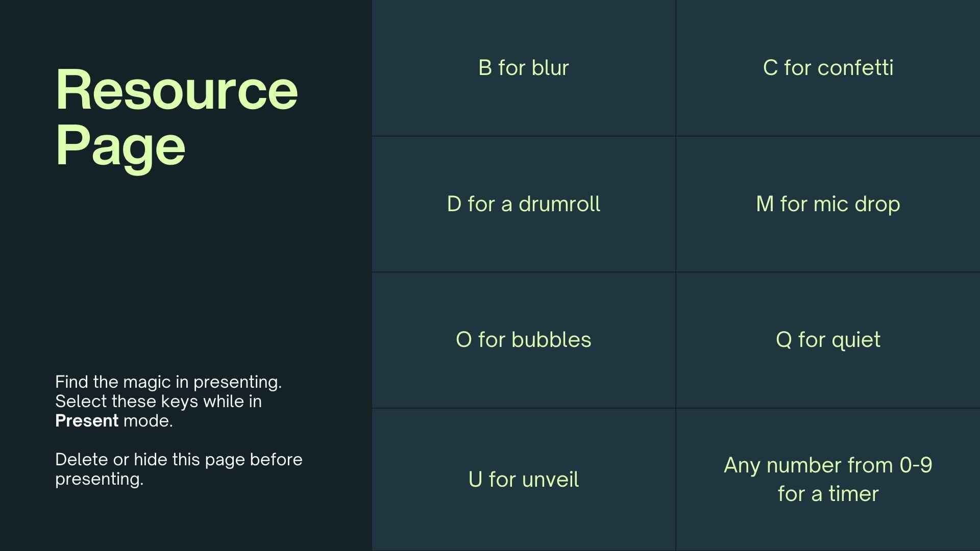Click the "D for a drumroll" text
This screenshot has width=980, height=551.
pos(523,204)
